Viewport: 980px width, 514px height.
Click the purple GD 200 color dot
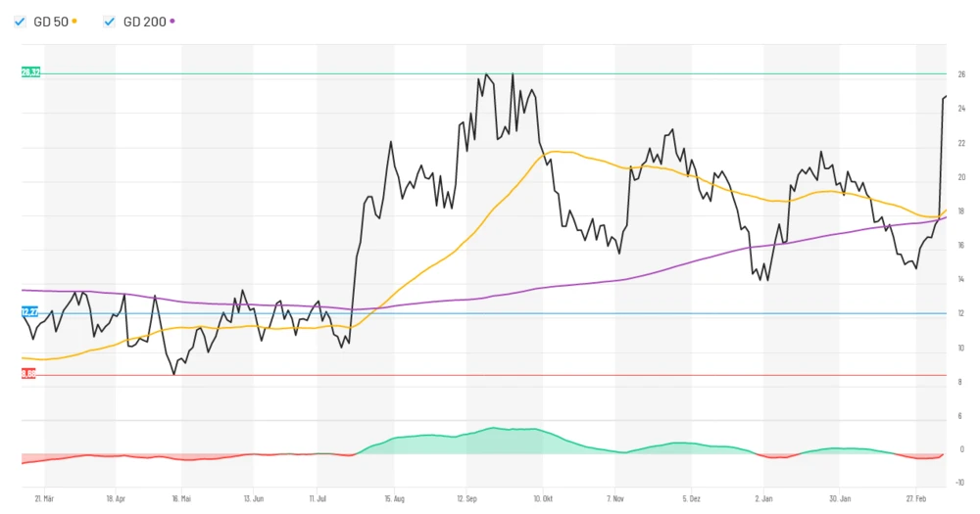tap(172, 21)
